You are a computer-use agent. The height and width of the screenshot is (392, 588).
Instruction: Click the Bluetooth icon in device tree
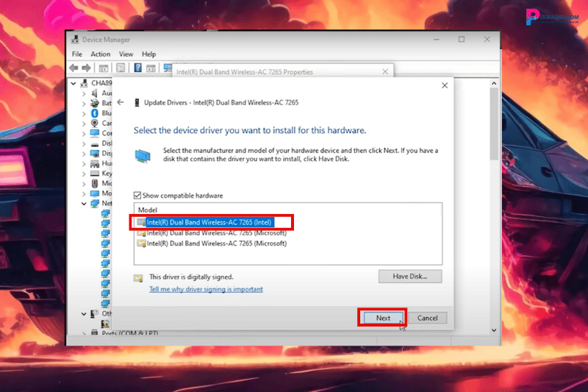click(x=95, y=113)
